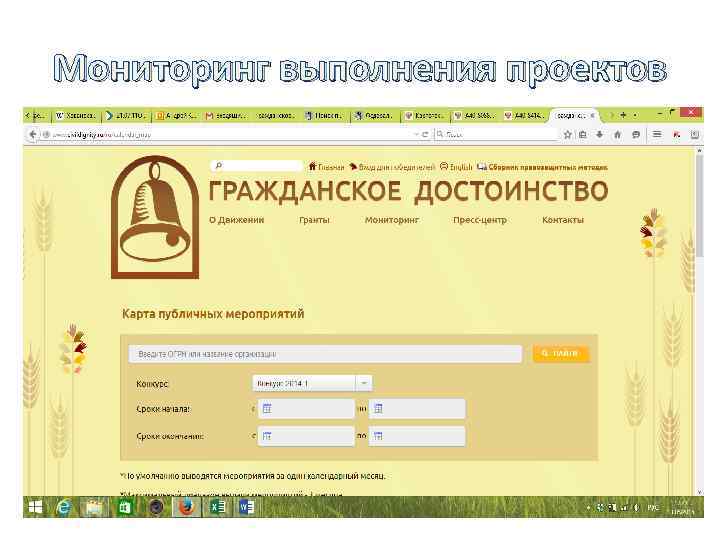Open the Пресс-центр menu
The width and height of the screenshot is (720, 540).
pyautogui.click(x=479, y=220)
